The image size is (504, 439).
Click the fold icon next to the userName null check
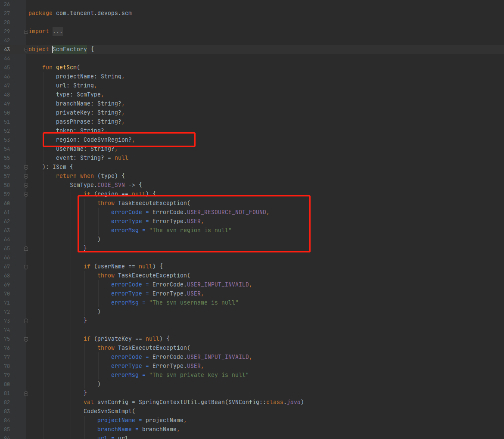26,266
